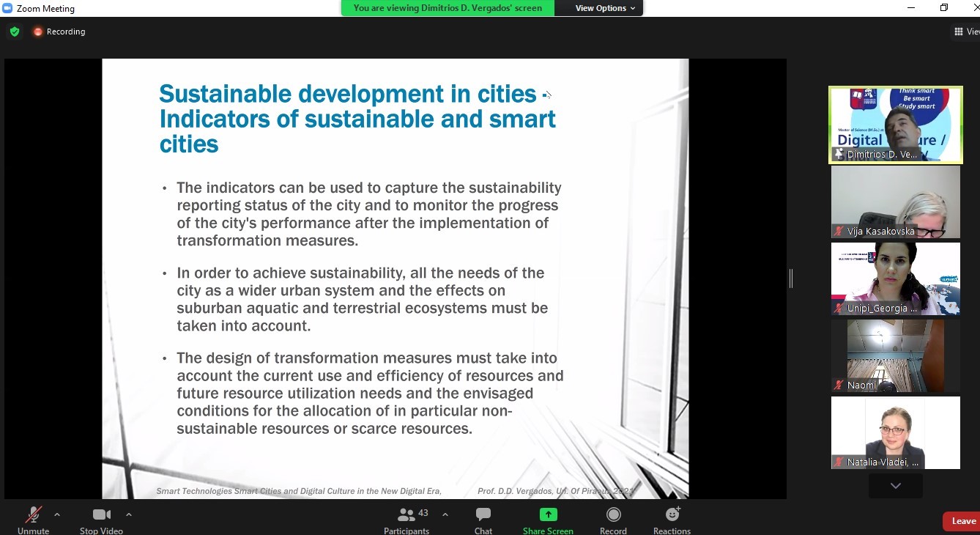The height and width of the screenshot is (535, 980).
Task: Select Vija Kasakovska's video thumbnail
Action: coord(895,202)
